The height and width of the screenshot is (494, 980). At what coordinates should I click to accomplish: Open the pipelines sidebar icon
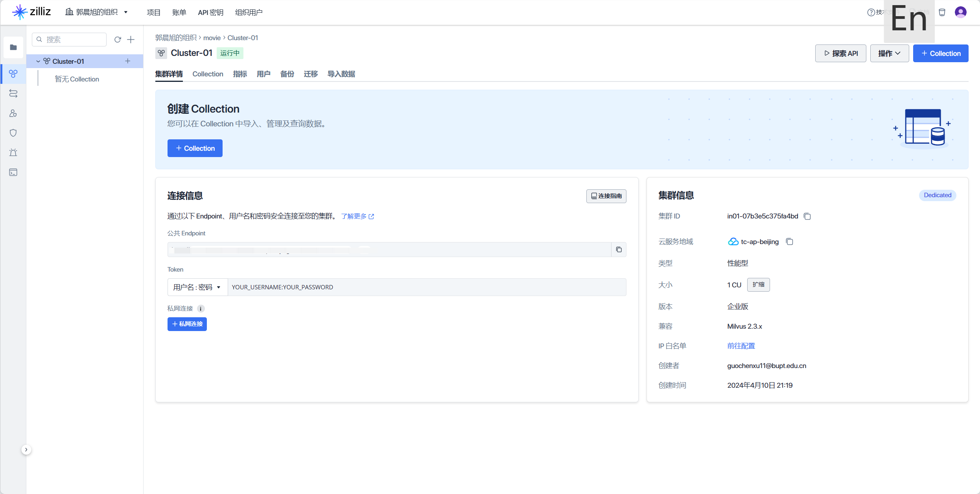pyautogui.click(x=13, y=93)
